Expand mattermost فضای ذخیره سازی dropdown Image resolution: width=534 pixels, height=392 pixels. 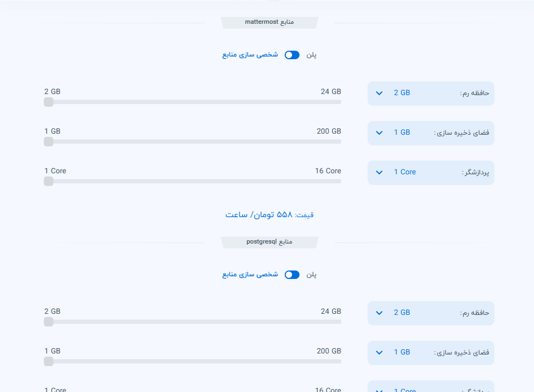pos(430,133)
